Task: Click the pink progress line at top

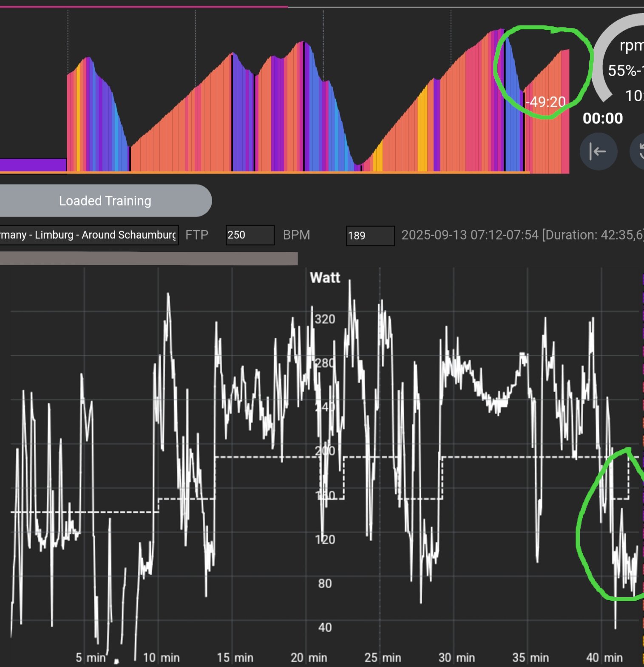Action: click(x=144, y=7)
